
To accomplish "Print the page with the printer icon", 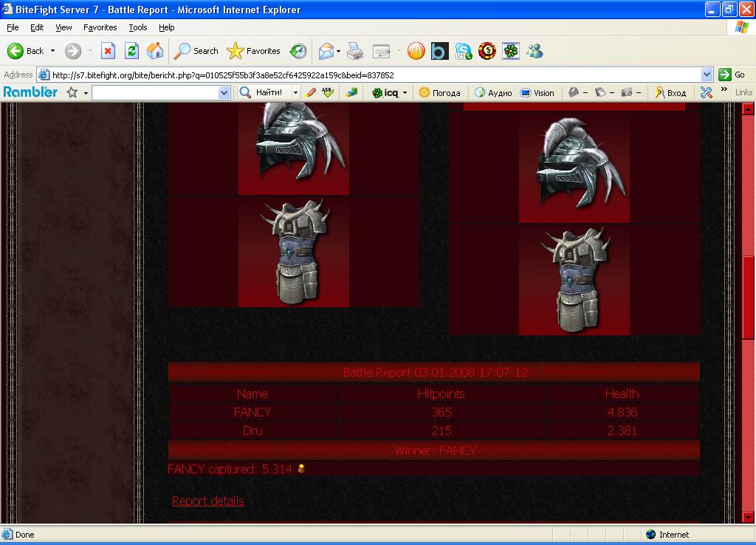I will [355, 51].
